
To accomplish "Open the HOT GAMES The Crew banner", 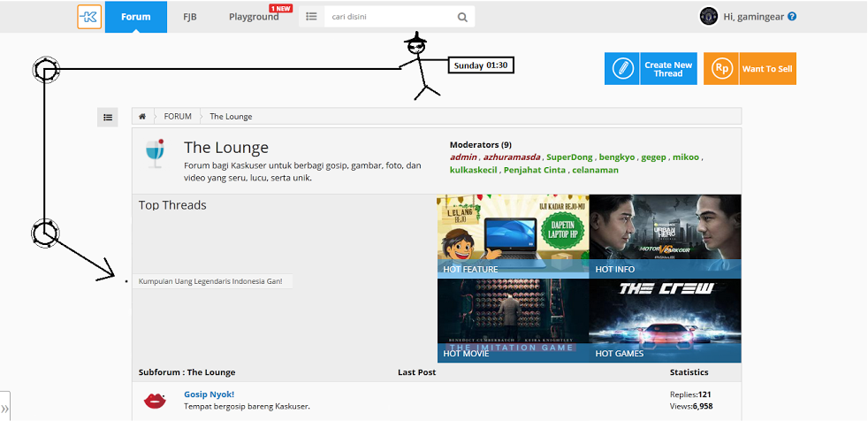I will pos(665,321).
